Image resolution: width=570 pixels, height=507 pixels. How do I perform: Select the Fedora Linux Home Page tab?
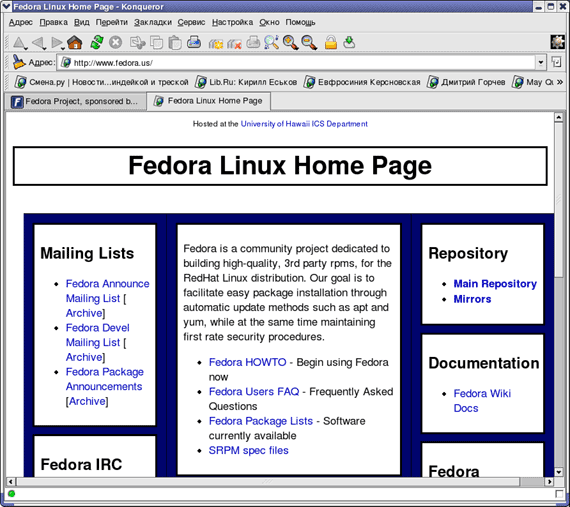pyautogui.click(x=209, y=101)
